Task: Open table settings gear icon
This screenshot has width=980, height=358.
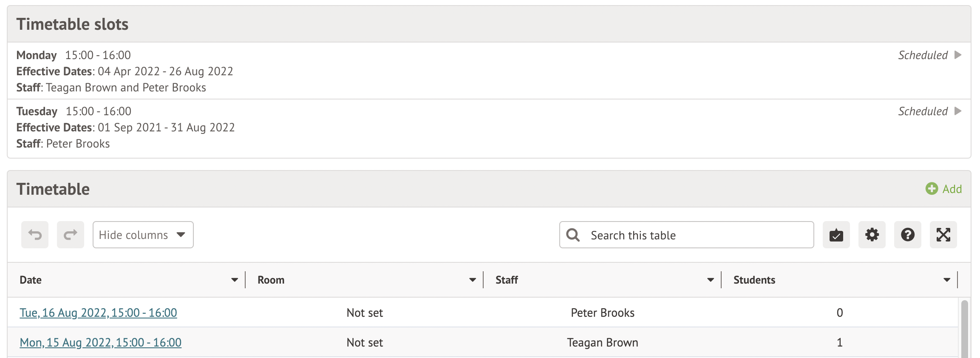Action: pyautogui.click(x=872, y=235)
